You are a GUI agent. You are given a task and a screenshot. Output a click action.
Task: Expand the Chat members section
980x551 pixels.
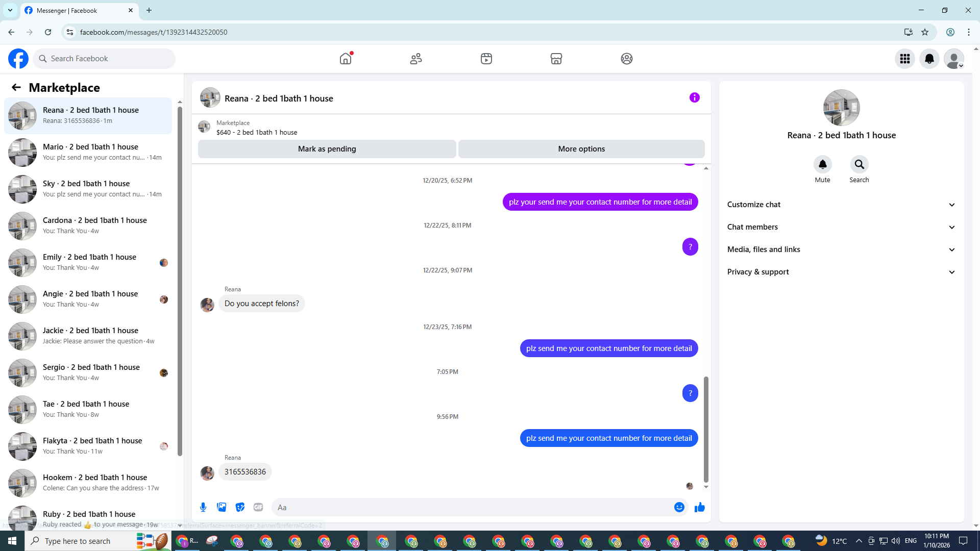841,227
